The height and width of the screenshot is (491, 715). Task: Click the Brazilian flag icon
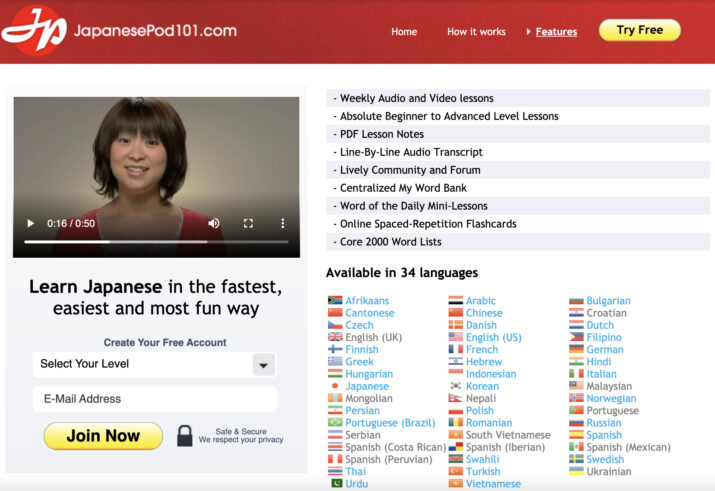click(x=335, y=423)
